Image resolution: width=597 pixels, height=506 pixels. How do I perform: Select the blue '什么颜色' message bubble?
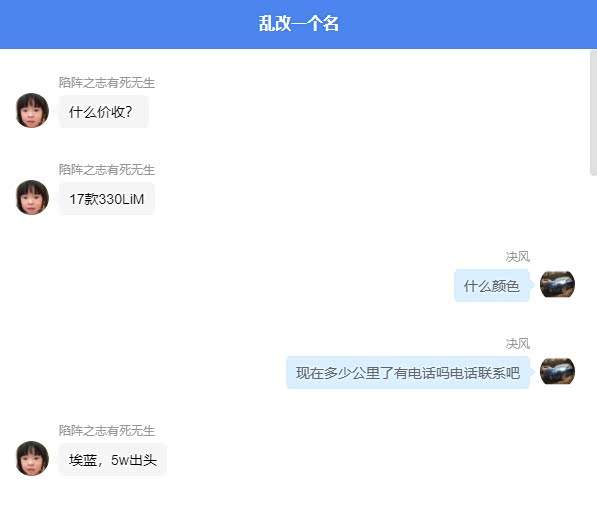[492, 286]
